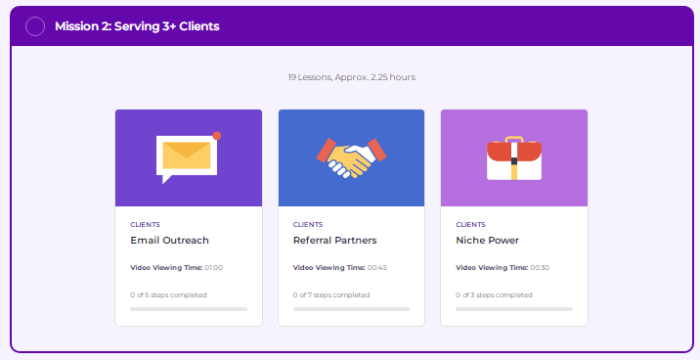Screen dimensions: 700x360
Task: Open the Email Outreach lesson title
Action: 170,240
